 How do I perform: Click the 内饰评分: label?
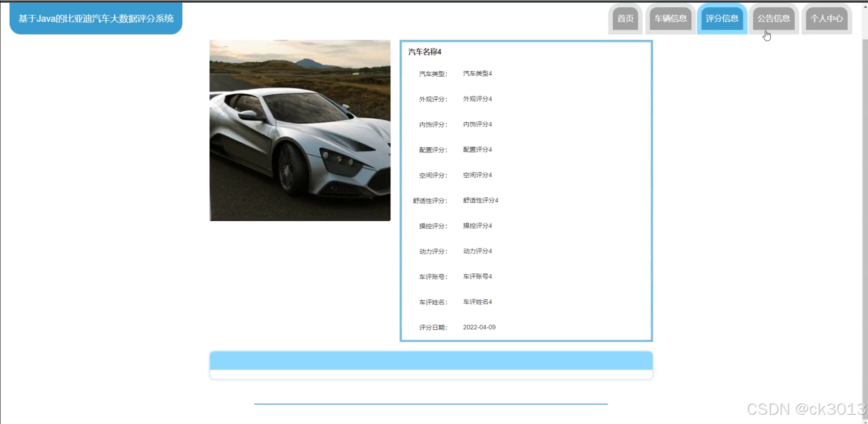click(433, 125)
